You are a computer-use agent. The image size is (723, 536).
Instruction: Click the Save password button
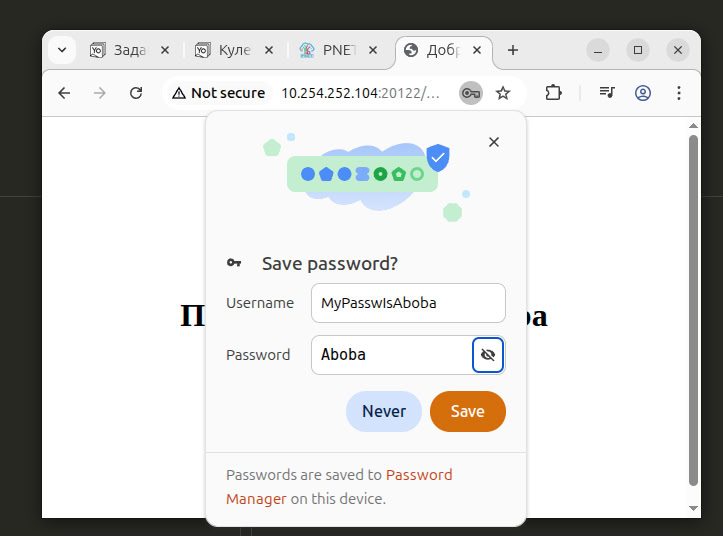[x=467, y=411]
